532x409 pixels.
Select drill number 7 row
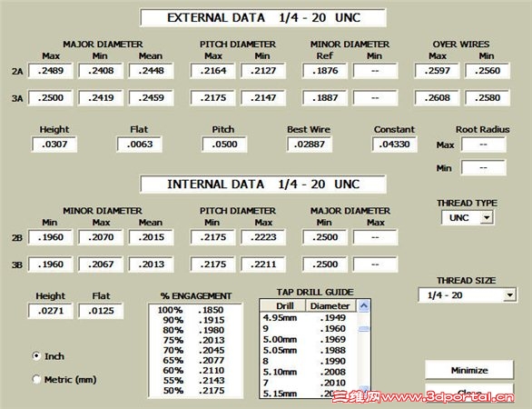click(308, 383)
